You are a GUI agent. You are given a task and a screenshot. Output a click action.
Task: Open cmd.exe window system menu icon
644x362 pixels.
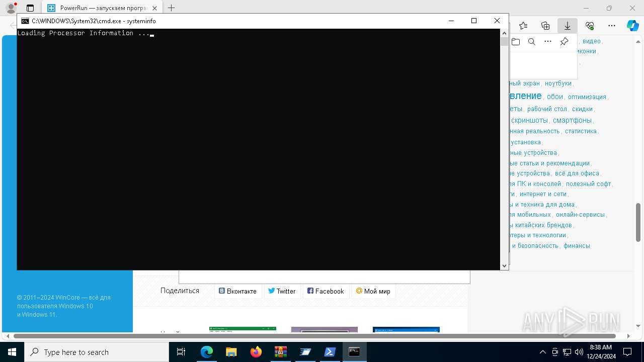coord(25,21)
